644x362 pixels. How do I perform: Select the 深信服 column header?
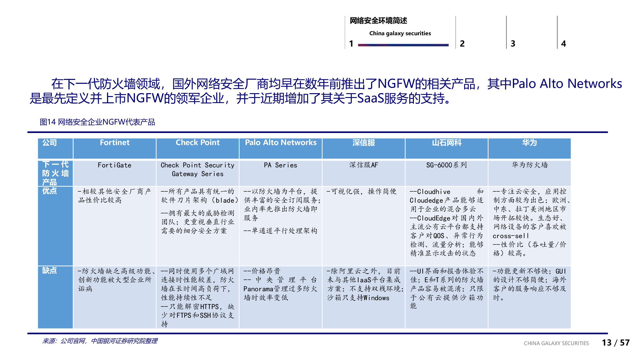(x=363, y=143)
